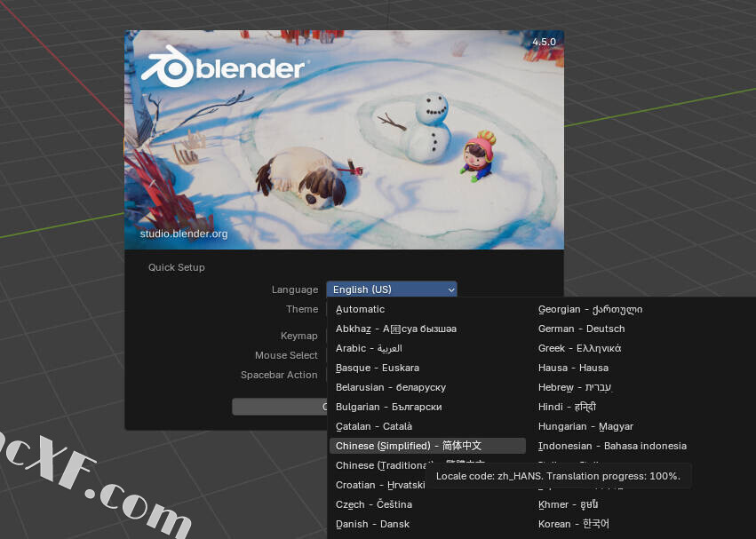Screen dimensions: 756x539
Task: Select Czech - Čeština language
Action: [x=427, y=504]
